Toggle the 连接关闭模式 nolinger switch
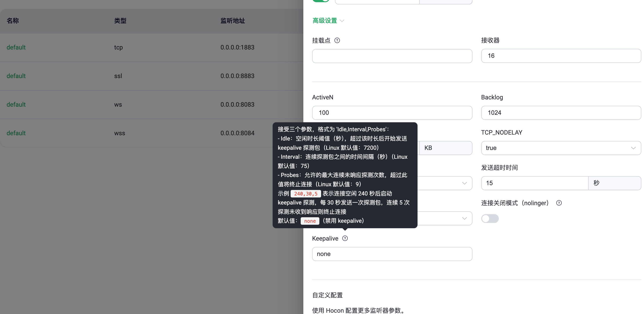 (x=490, y=219)
